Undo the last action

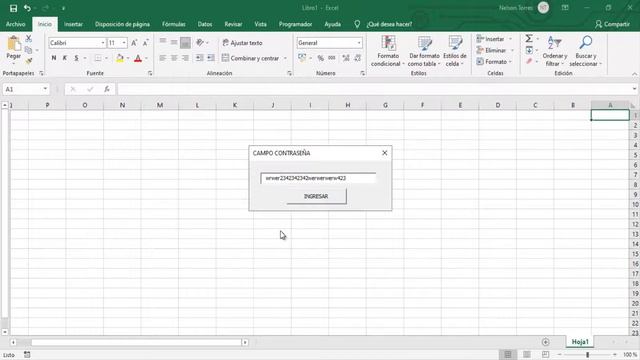27,8
